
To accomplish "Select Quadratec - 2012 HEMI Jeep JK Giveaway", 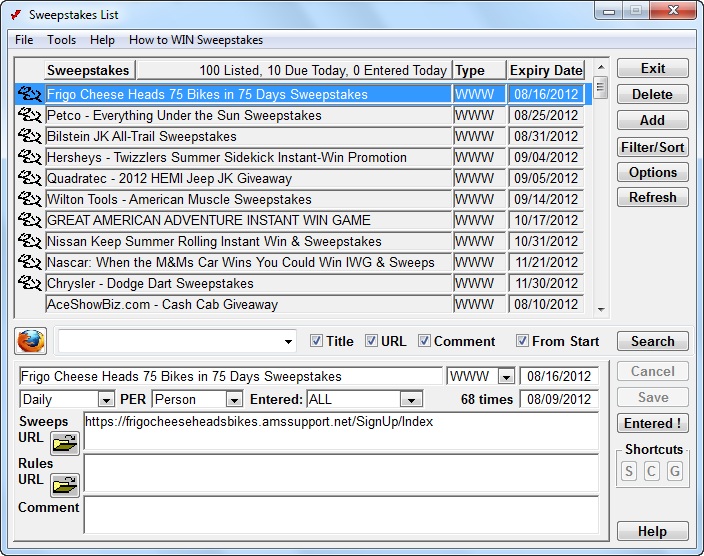I will pos(248,178).
